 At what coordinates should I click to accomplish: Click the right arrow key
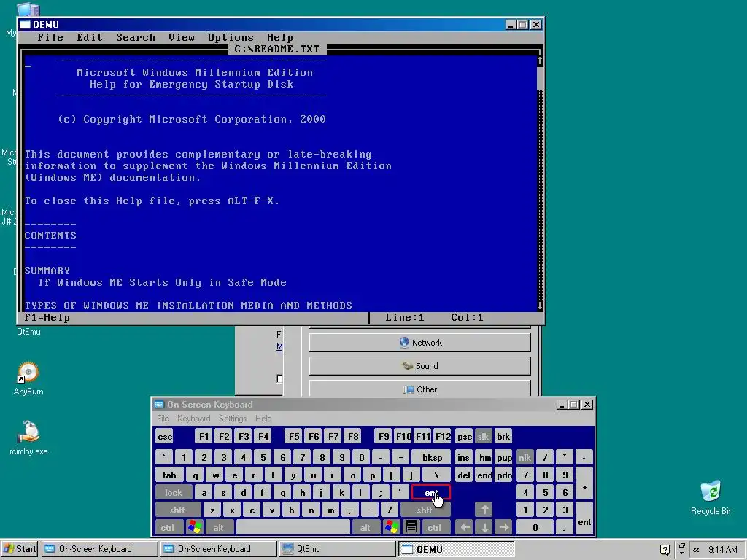pyautogui.click(x=504, y=528)
